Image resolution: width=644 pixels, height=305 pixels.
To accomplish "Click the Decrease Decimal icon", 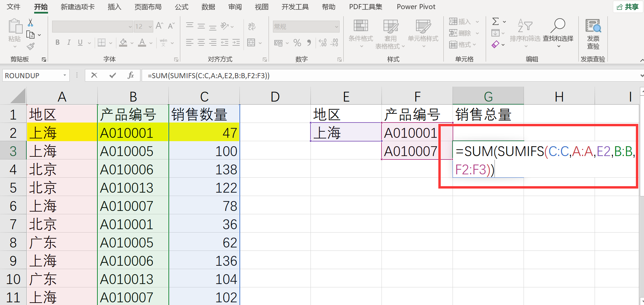I will point(334,43).
